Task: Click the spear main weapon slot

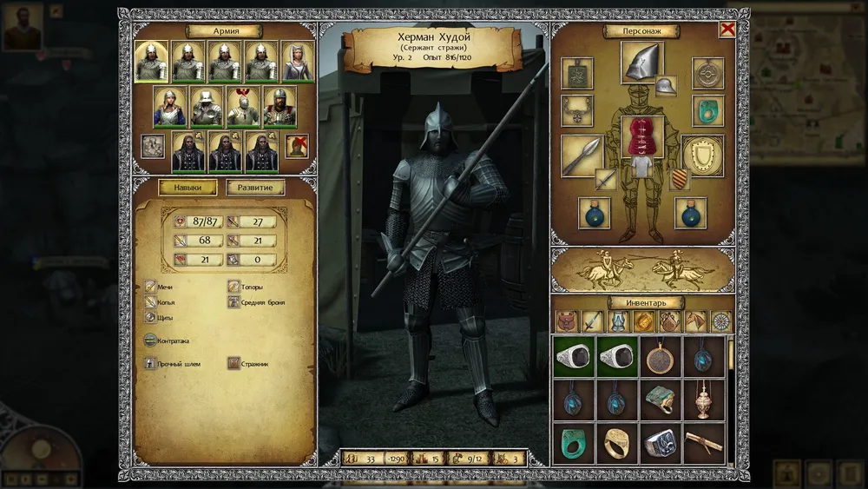Action: [x=582, y=156]
